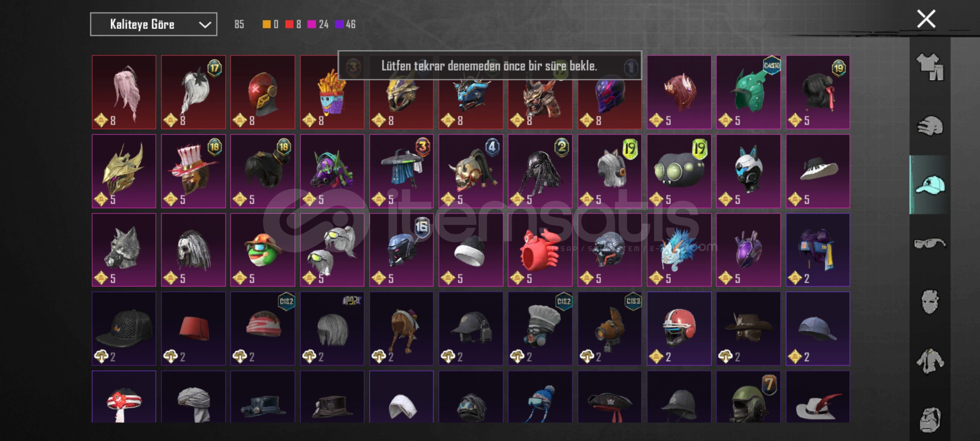980x441 pixels.
Task: Open the jacket category icon
Action: pos(930,361)
